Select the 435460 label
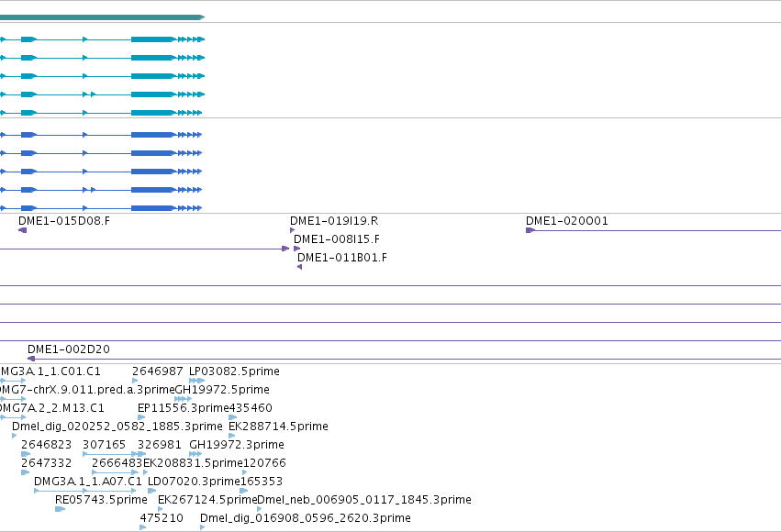 251,408
